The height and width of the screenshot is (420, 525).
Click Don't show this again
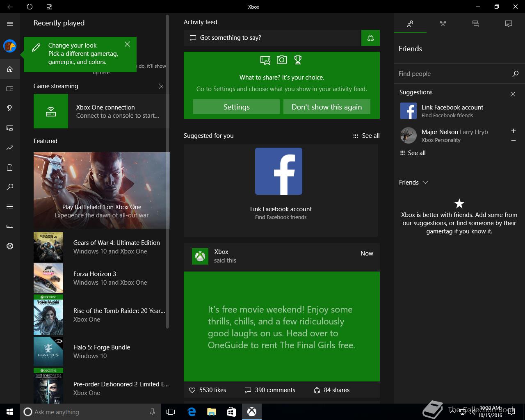point(327,107)
